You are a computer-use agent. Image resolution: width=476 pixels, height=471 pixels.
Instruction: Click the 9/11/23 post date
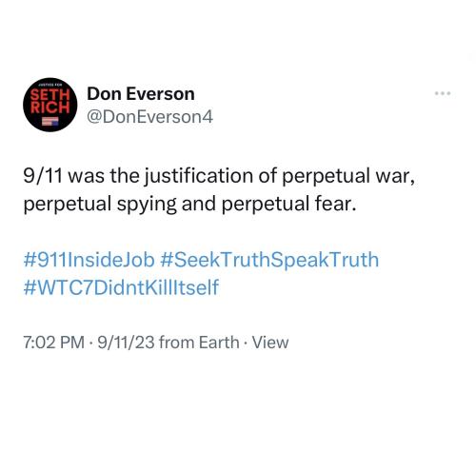[x=126, y=343]
